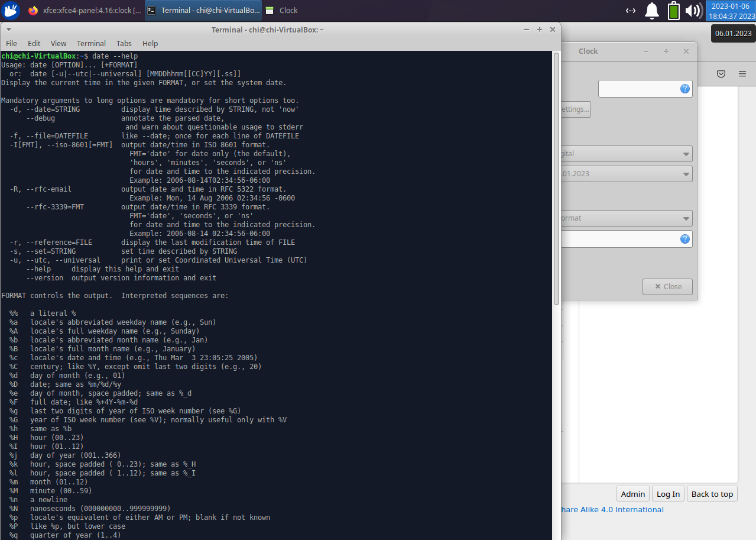Viewport: 756px width, 540px height.
Task: Open the Terminal window menu arrow in titlebar
Action: click(9, 30)
